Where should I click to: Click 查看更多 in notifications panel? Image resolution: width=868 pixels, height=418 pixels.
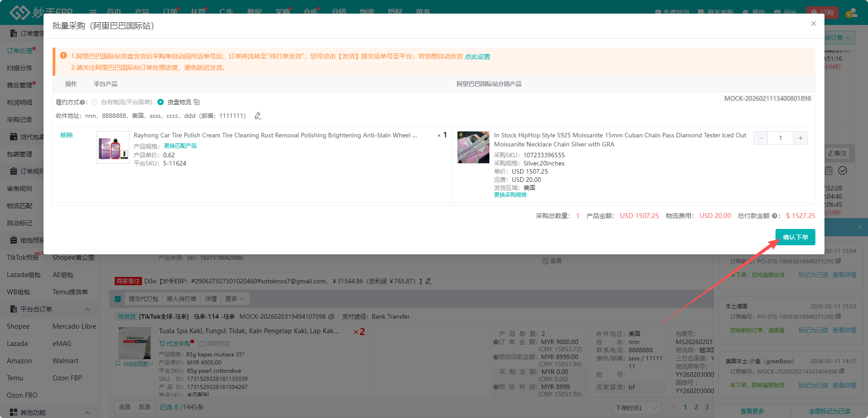[752, 411]
